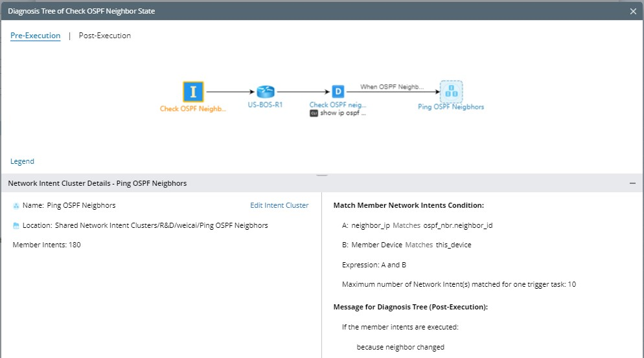Click the 'When OSPF Neighb...' condition label
Viewport: 644px width, 358px height.
click(392, 86)
